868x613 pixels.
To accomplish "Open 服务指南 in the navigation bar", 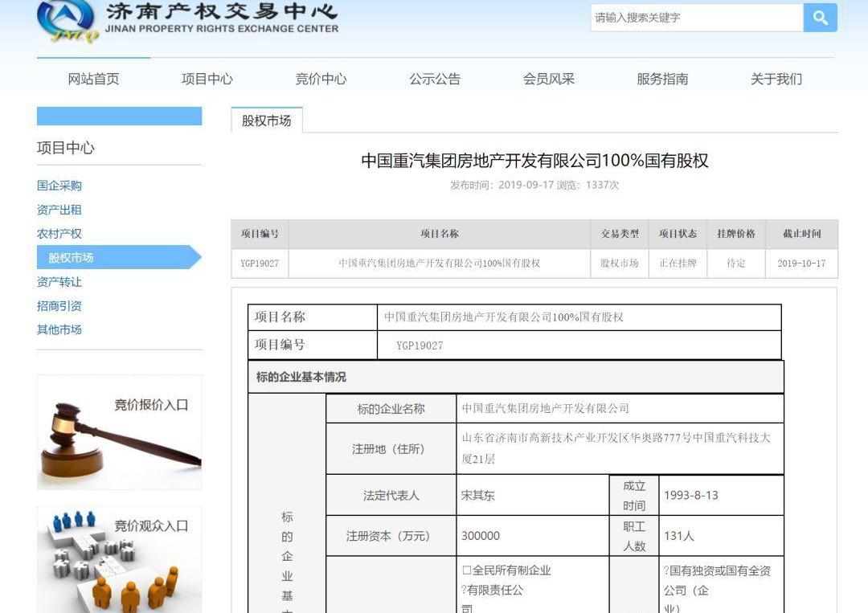I will pyautogui.click(x=662, y=79).
